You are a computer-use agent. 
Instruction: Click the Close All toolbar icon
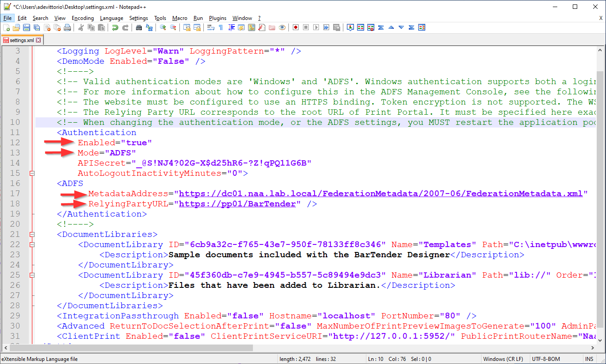point(57,27)
